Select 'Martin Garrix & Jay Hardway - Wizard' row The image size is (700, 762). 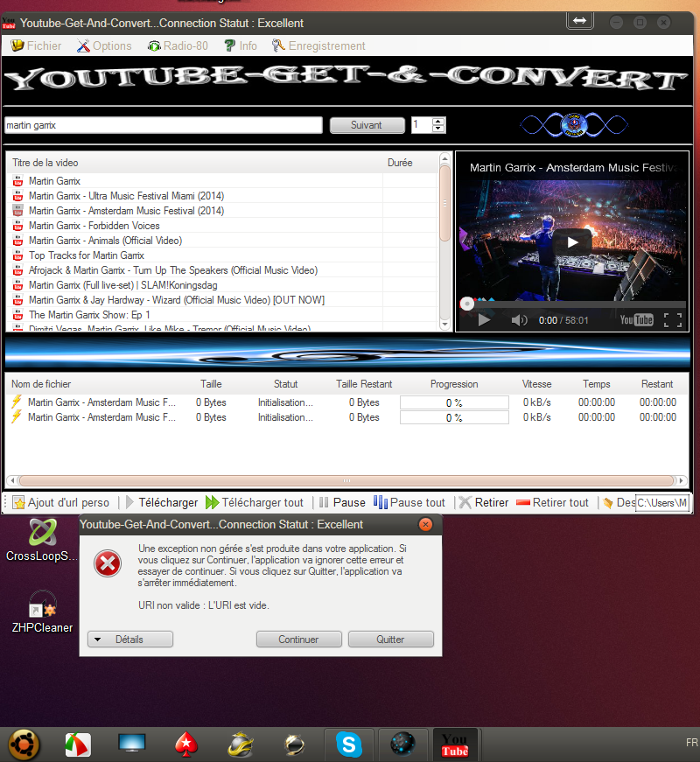click(221, 300)
